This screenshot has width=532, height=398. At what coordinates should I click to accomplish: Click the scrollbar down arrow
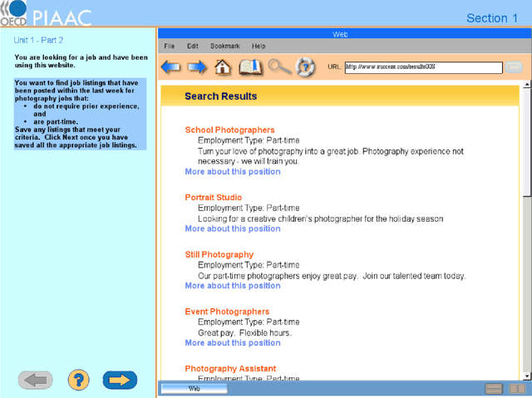(527, 376)
